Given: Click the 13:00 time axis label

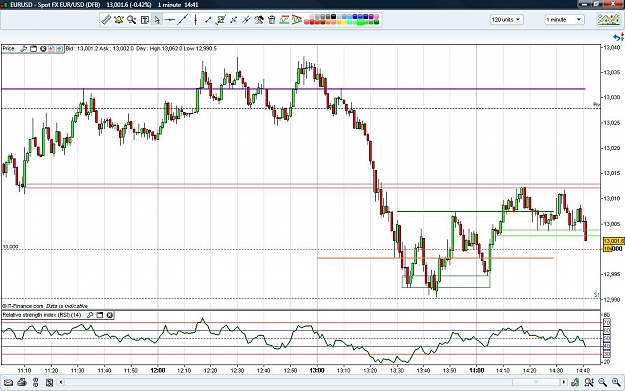Looking at the screenshot, I should pyautogui.click(x=317, y=370).
